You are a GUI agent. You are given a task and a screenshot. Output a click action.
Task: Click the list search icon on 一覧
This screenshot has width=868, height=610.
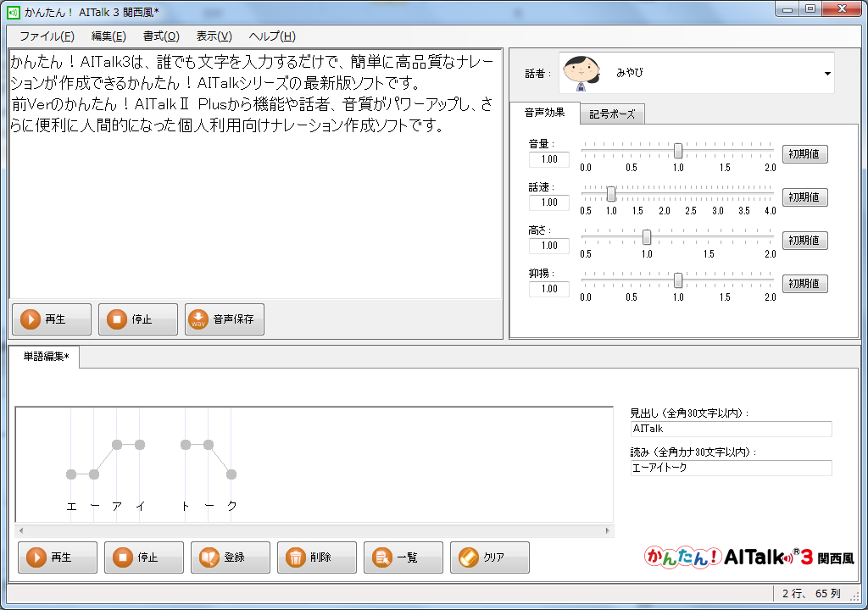382,557
